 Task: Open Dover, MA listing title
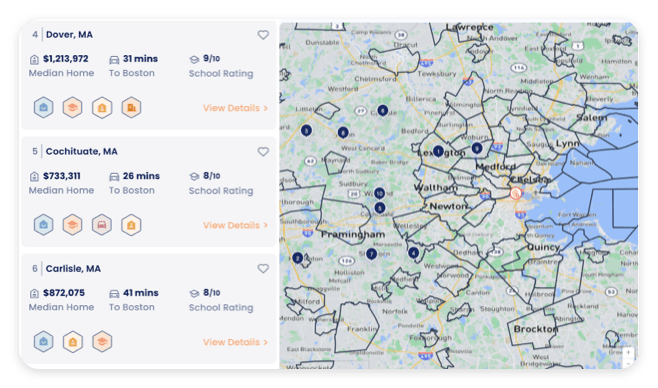pos(69,35)
